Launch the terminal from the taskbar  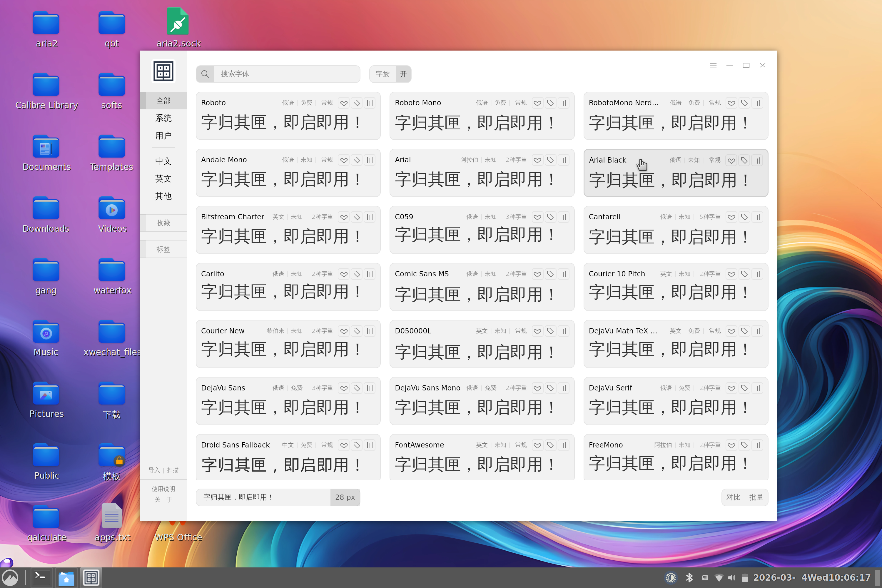click(41, 577)
